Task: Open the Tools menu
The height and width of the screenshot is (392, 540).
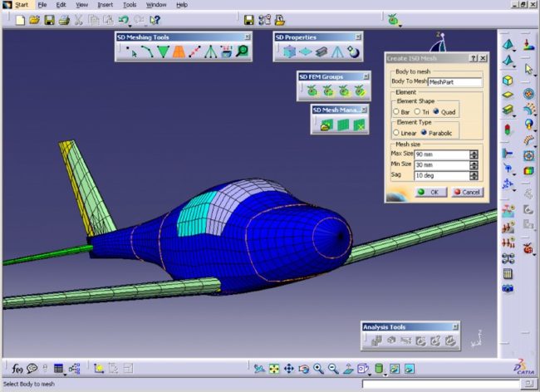Action: (130, 4)
